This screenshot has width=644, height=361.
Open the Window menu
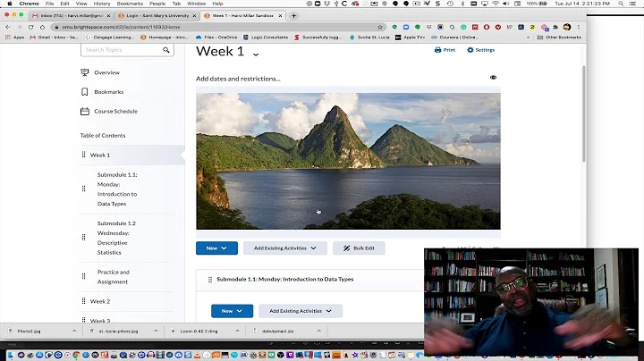coord(196,4)
